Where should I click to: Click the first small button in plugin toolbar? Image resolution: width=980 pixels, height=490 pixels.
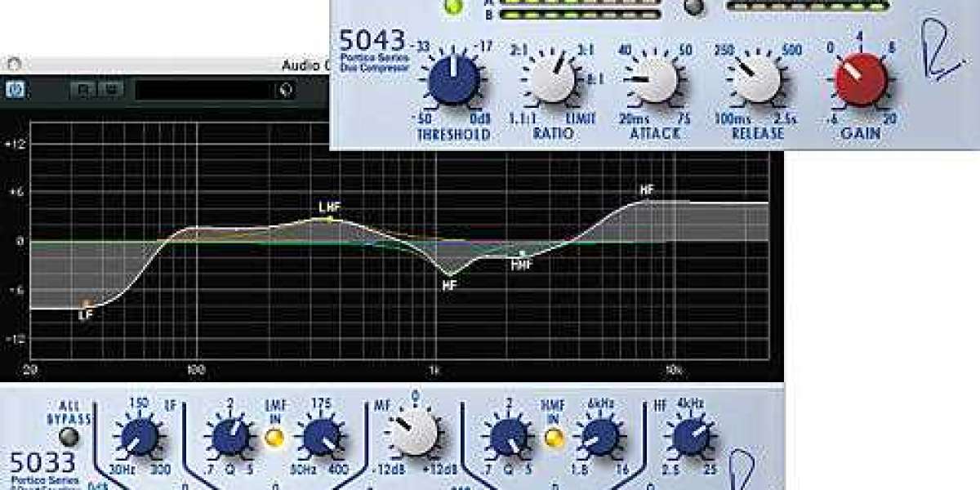click(82, 90)
